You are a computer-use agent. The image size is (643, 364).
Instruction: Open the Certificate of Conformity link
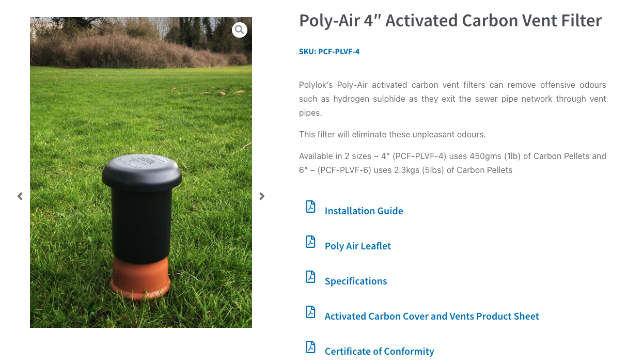click(x=379, y=351)
